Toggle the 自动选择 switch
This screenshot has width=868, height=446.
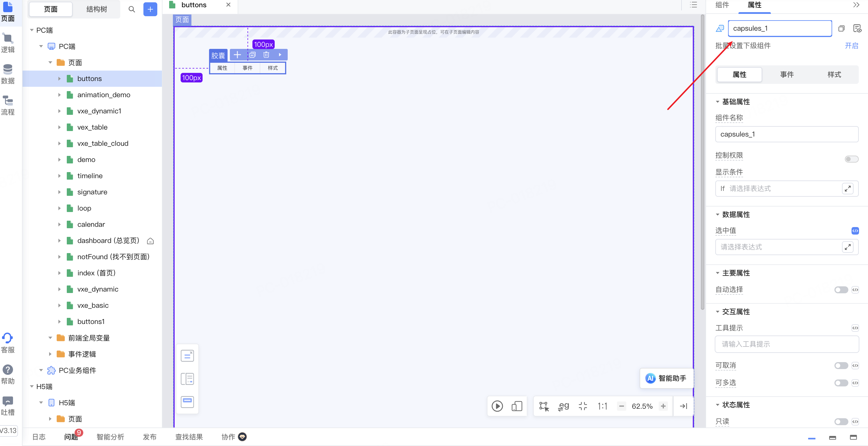pyautogui.click(x=841, y=290)
